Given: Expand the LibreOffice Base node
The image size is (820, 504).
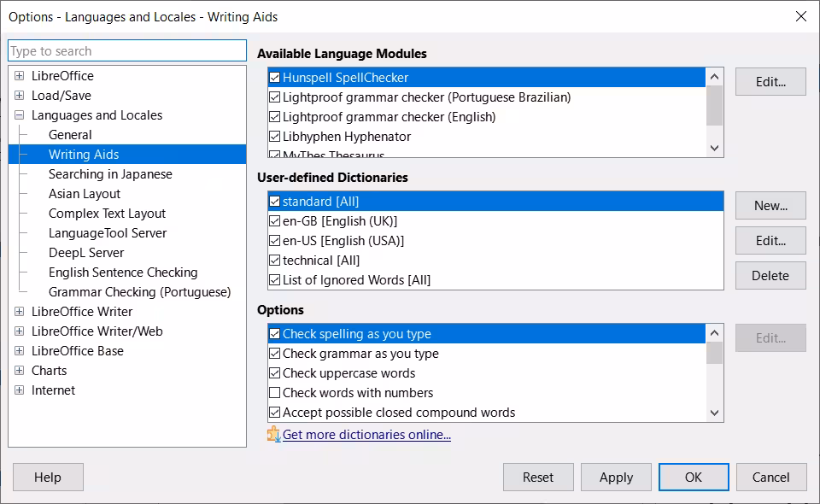Looking at the screenshot, I should (x=20, y=351).
